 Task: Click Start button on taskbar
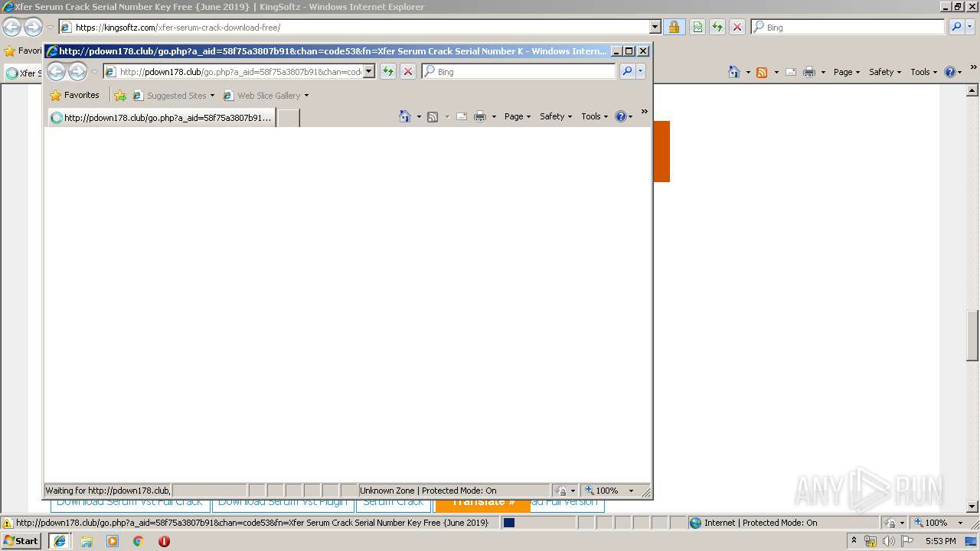coord(21,540)
